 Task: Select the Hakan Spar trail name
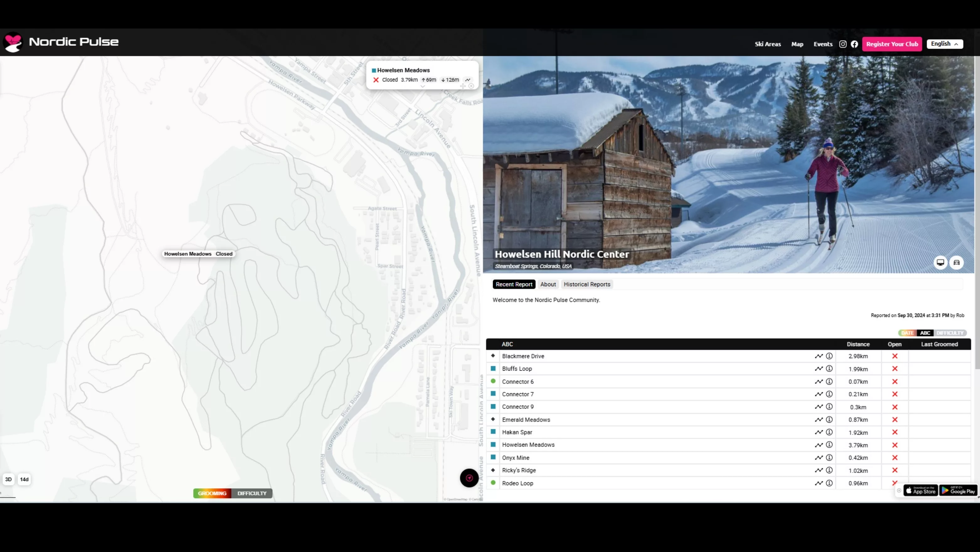[517, 432]
